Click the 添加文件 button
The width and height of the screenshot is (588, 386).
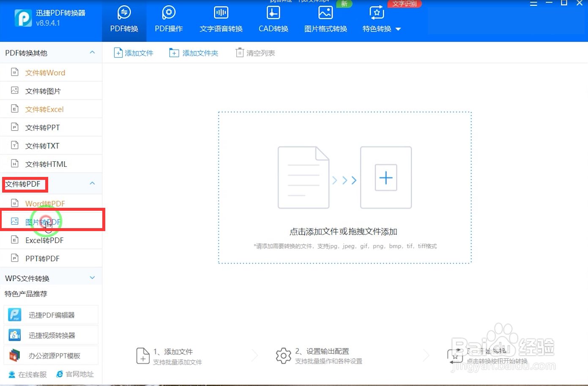pos(134,53)
